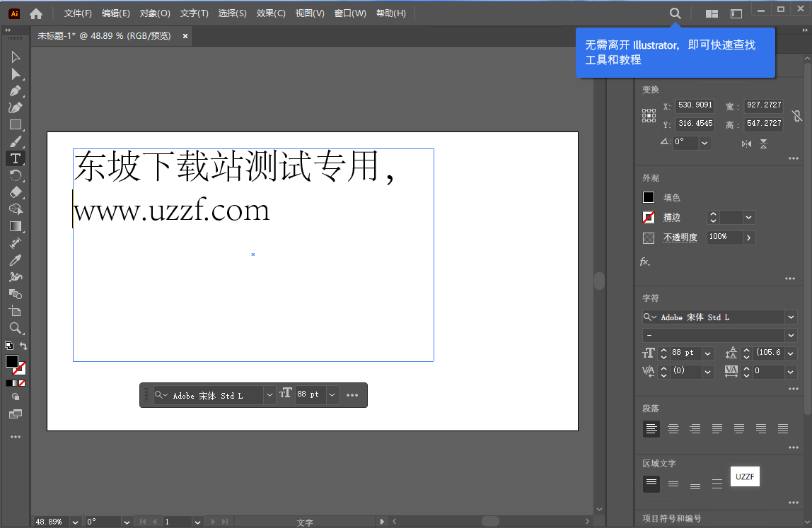Image resolution: width=812 pixels, height=528 pixels.
Task: Open the 文件 menu
Action: (x=77, y=13)
